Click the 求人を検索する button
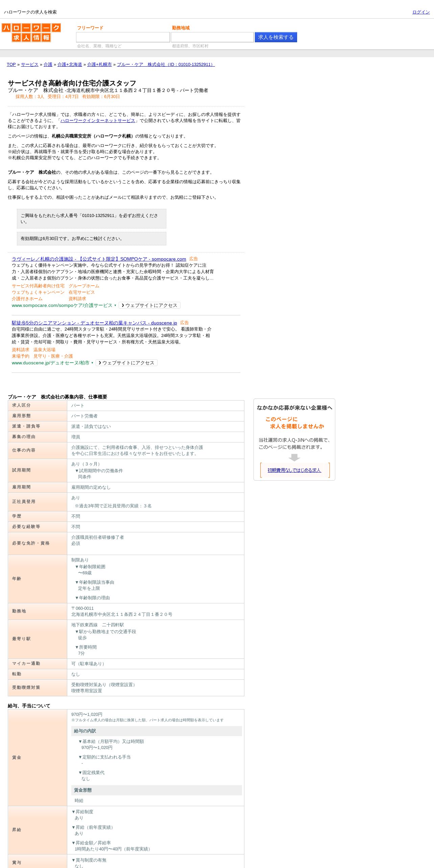The width and height of the screenshot is (434, 868). (276, 37)
